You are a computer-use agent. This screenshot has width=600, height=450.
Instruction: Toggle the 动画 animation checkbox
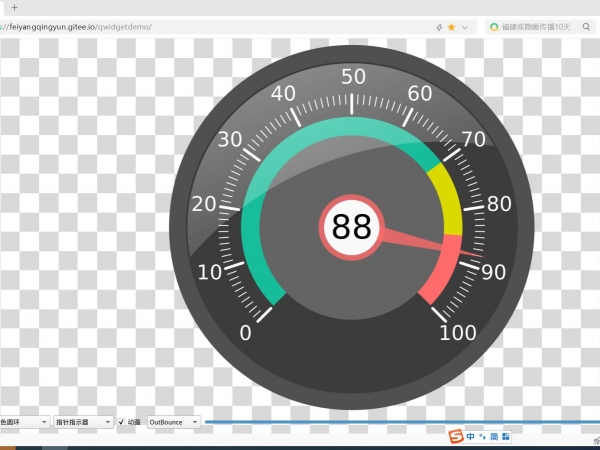click(x=122, y=423)
